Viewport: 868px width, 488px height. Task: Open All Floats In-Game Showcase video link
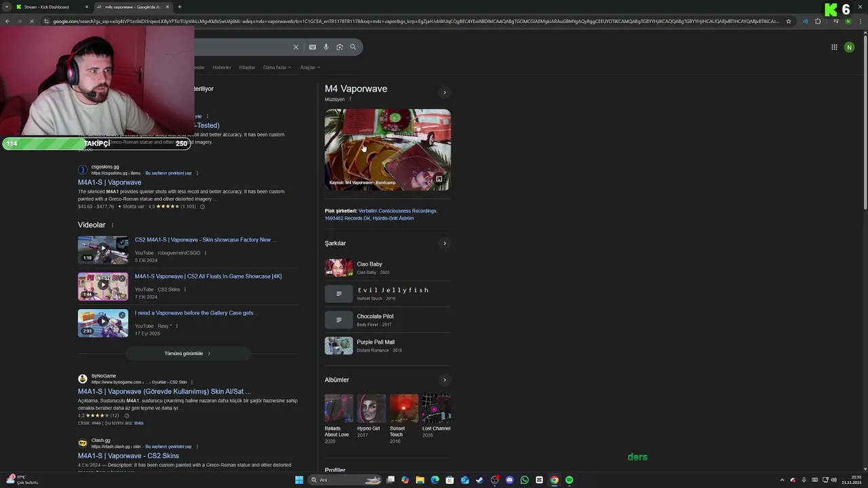[x=208, y=276]
